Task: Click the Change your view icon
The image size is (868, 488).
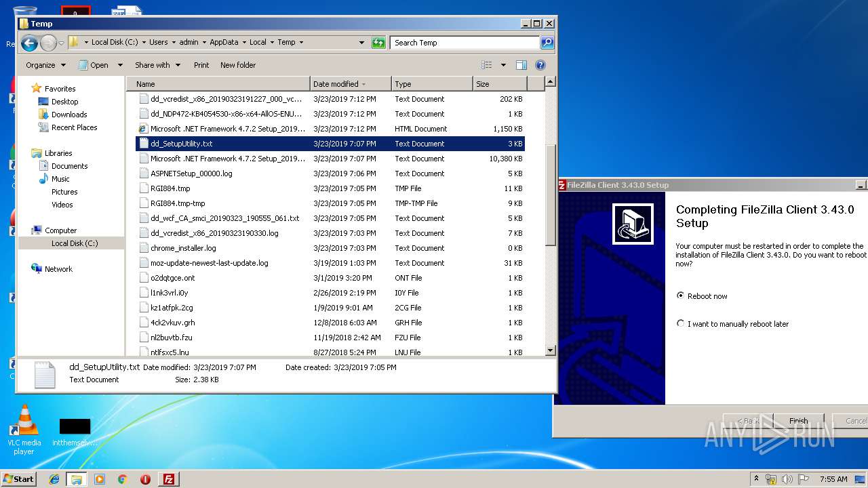Action: coord(487,65)
